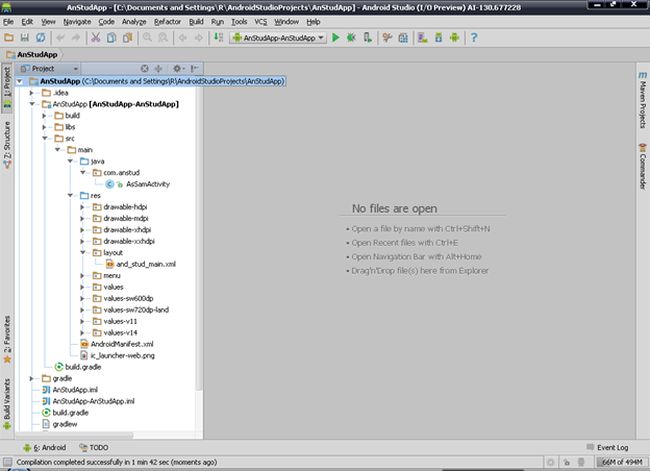This screenshot has width=650, height=471.
Task: Open the Refactor menu
Action: tap(167, 22)
